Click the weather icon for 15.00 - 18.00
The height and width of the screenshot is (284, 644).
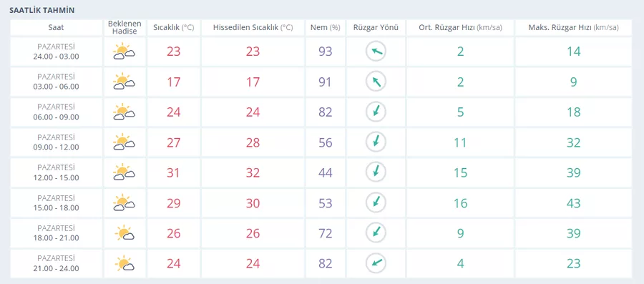coord(124,203)
